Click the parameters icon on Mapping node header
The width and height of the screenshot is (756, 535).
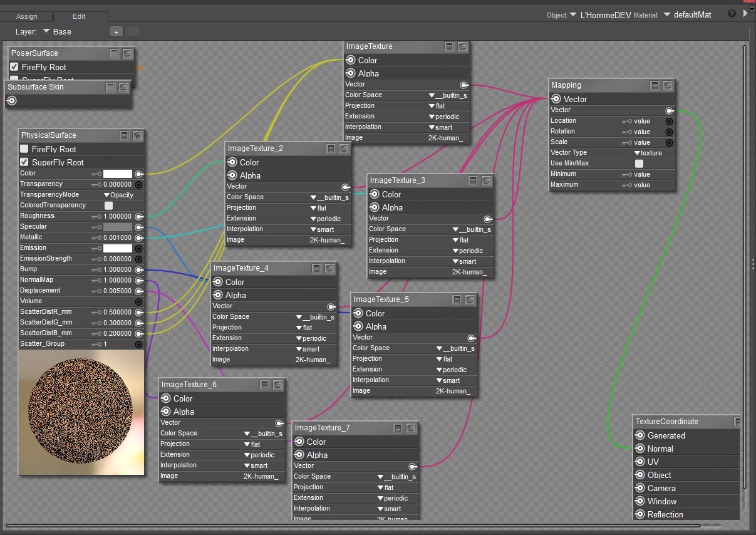point(655,85)
